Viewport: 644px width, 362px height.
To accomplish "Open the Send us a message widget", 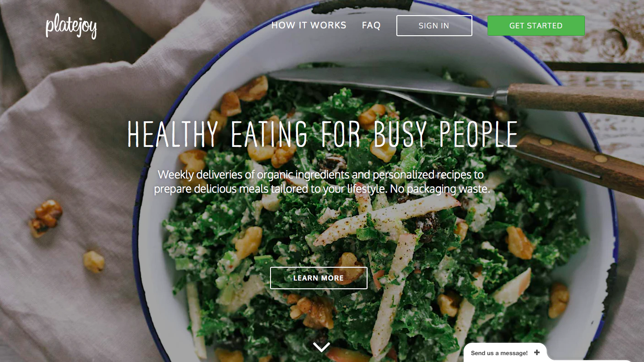I will (505, 353).
